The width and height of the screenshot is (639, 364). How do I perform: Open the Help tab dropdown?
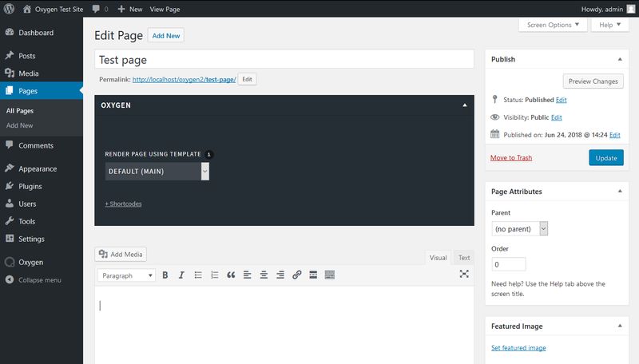coord(609,25)
